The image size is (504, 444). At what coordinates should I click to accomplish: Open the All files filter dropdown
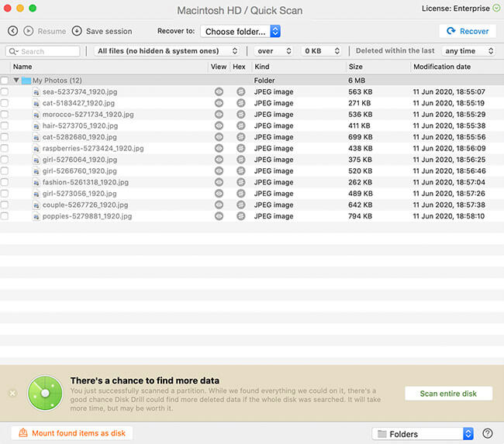[167, 51]
